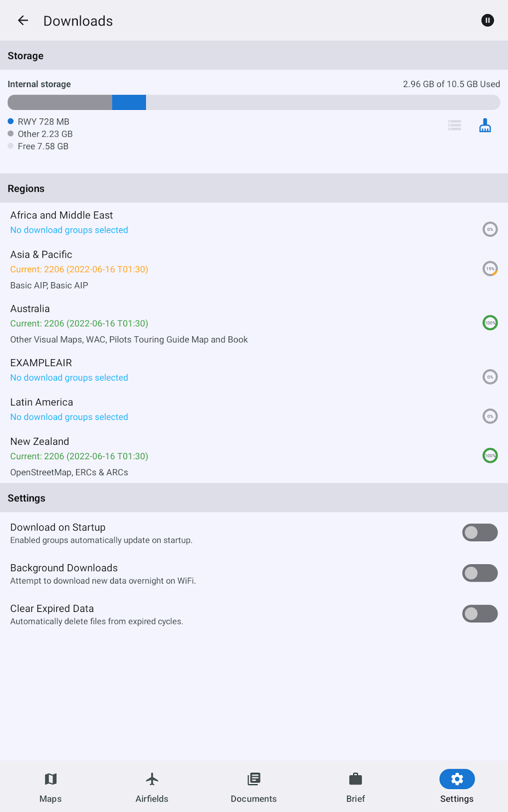508x812 pixels.
Task: Click the Australia 100% progress circle
Action: [x=490, y=323]
